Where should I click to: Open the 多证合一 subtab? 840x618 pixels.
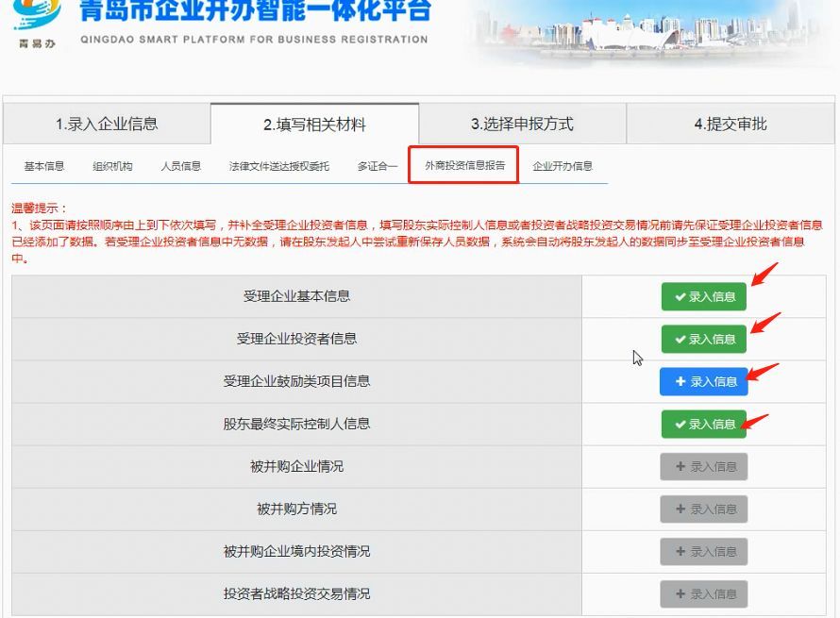pyautogui.click(x=376, y=165)
